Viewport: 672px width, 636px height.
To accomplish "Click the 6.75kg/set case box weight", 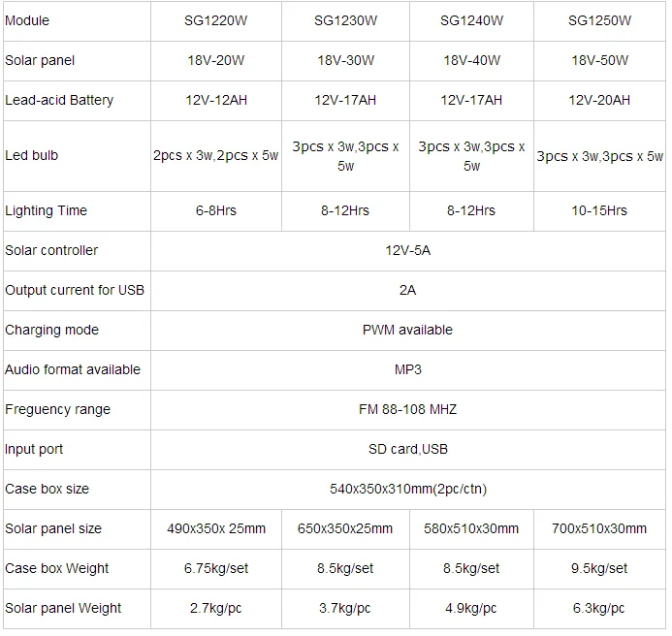I will click(x=216, y=569).
